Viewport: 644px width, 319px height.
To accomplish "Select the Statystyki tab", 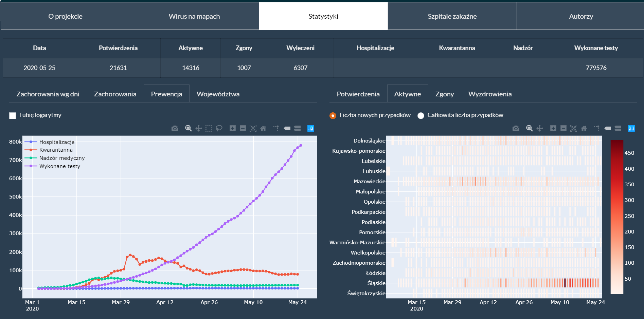I will [323, 16].
